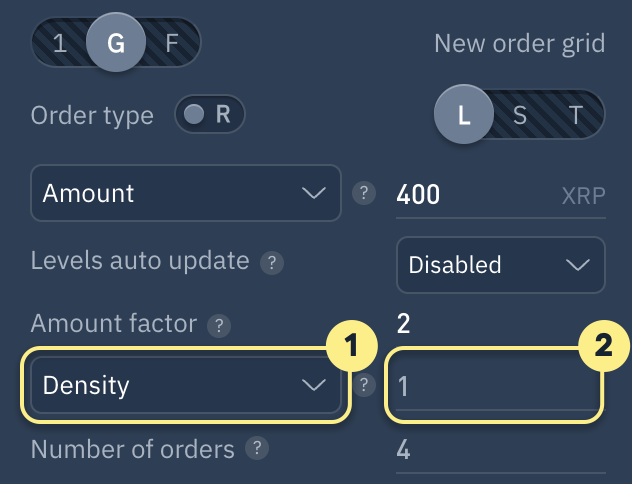Switch to the T position tab
The width and height of the screenshot is (632, 484).
(576, 115)
